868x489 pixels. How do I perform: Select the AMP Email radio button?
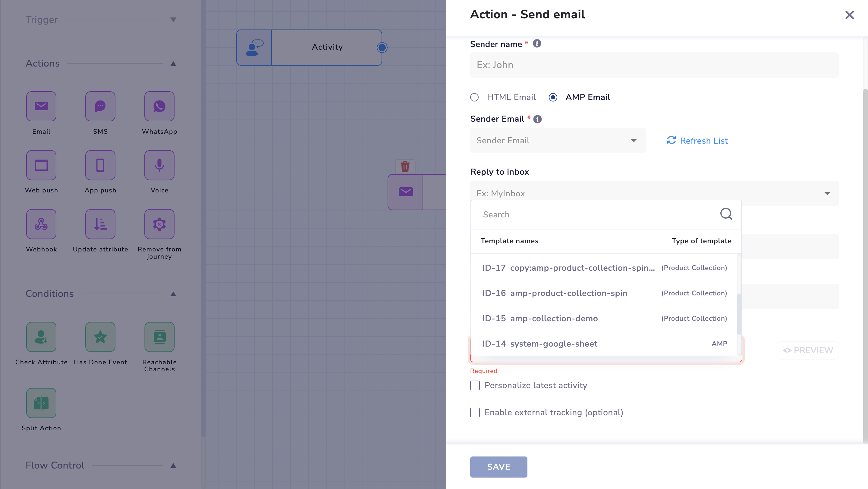point(553,97)
